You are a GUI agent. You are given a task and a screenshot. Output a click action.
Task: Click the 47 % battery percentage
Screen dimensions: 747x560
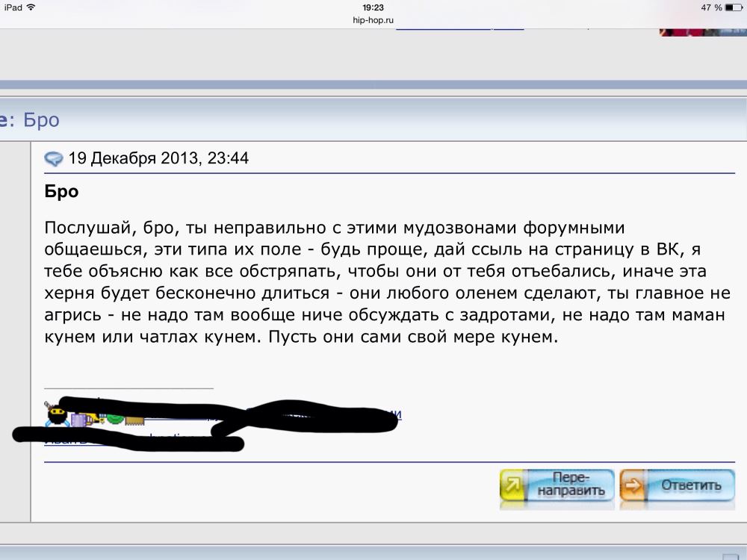711,7
